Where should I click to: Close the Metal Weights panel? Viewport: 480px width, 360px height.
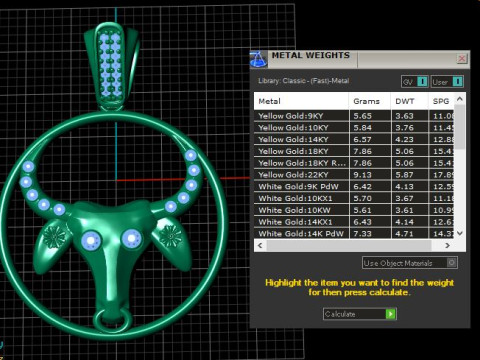[x=462, y=59]
